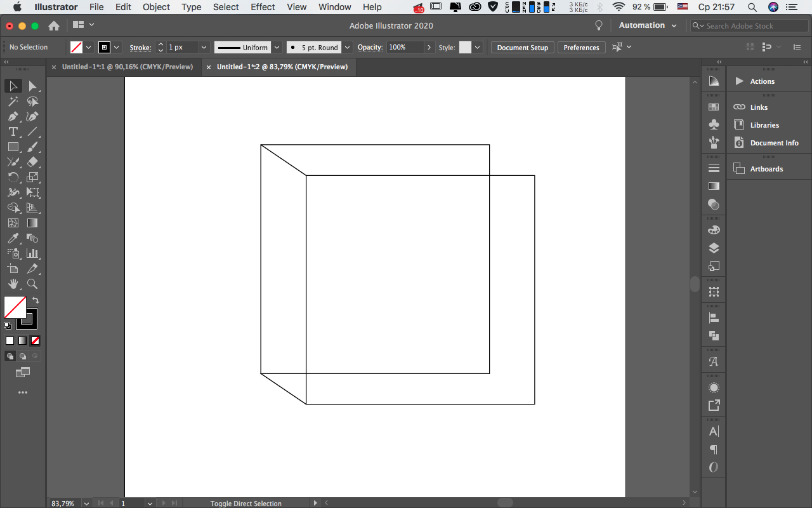
Task: Click the Document Setup button
Action: pos(522,48)
